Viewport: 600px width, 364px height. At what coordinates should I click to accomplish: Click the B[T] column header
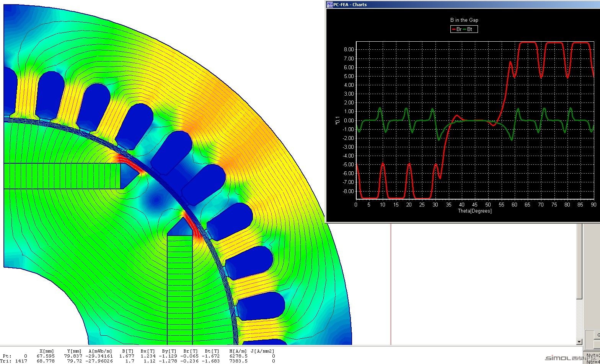[128, 351]
